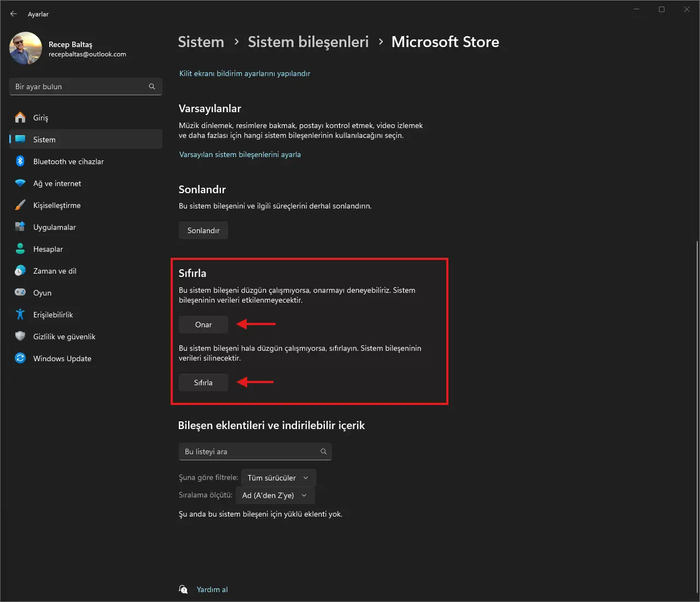Click recepbaltas@outlook.com account email
This screenshot has width=700, height=602.
point(87,54)
